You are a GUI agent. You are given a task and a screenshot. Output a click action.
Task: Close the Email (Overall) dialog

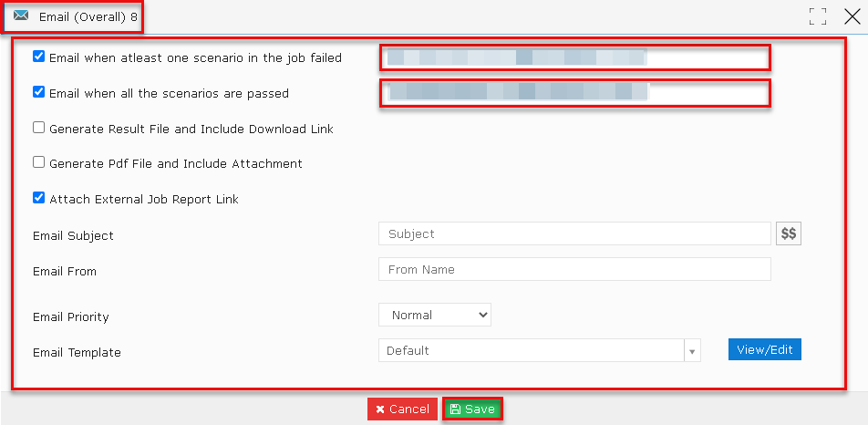(852, 16)
